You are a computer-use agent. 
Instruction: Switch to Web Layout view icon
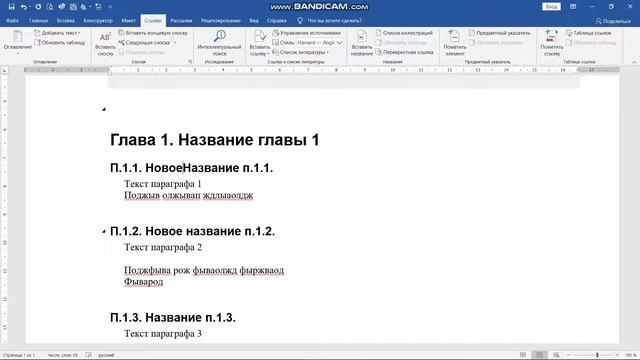[x=556, y=355]
